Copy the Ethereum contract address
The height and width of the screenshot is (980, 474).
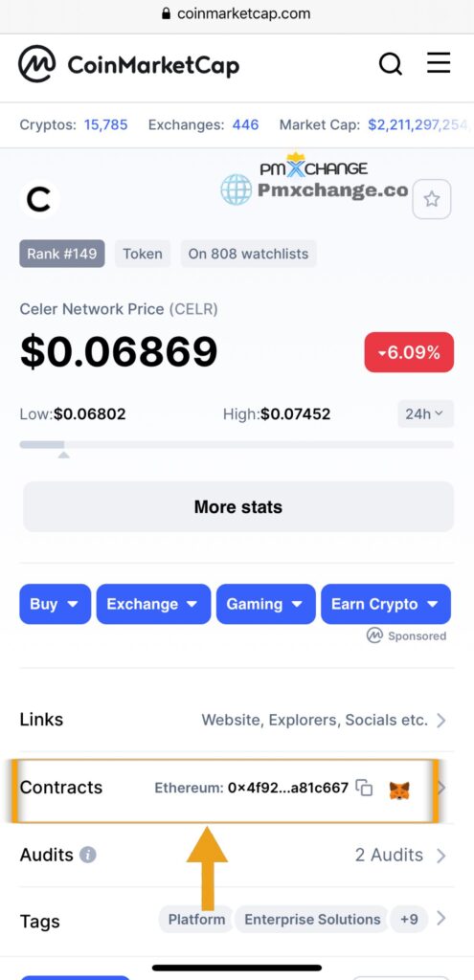[x=364, y=789]
